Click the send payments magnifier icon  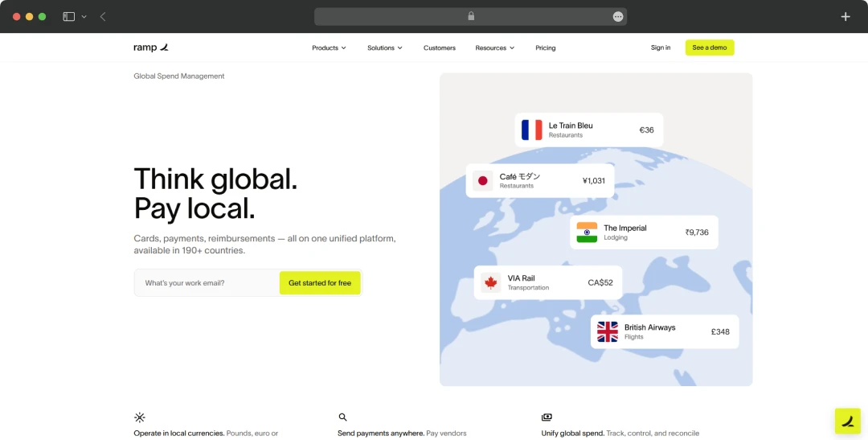(x=342, y=417)
